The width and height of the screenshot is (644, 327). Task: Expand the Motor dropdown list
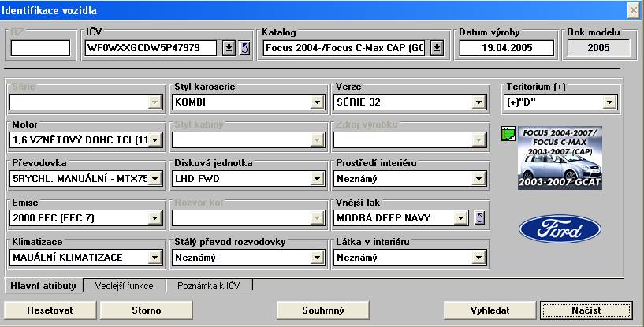[155, 140]
